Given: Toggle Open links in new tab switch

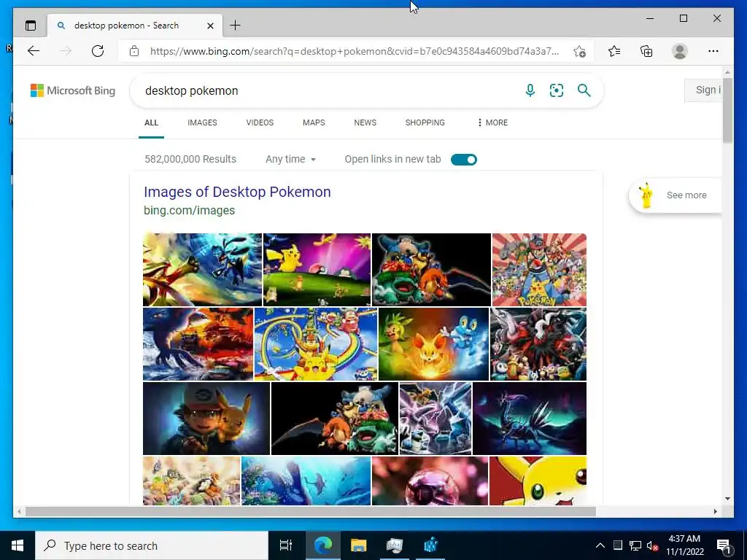Looking at the screenshot, I should tap(463, 160).
